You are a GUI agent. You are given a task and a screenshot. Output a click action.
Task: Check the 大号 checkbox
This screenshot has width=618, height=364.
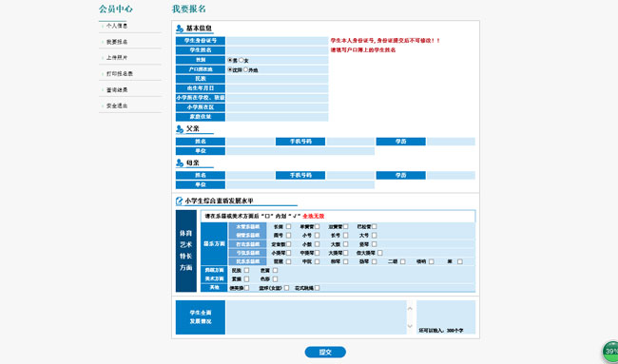(x=374, y=235)
